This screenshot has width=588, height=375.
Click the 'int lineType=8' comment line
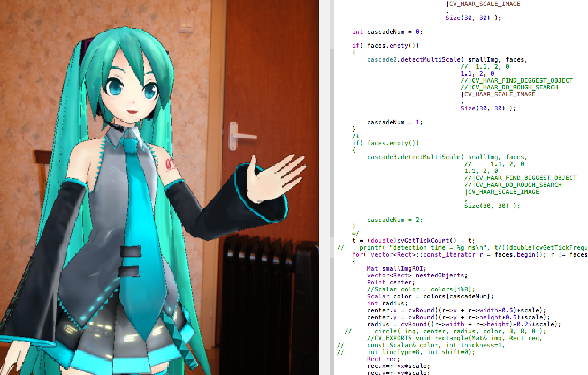tap(406, 352)
